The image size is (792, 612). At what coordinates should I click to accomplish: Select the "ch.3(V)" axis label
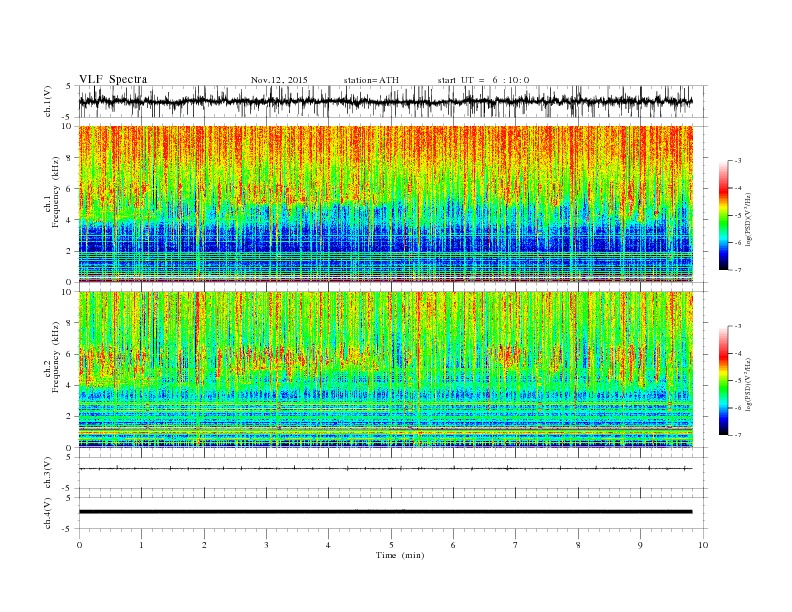(x=48, y=473)
